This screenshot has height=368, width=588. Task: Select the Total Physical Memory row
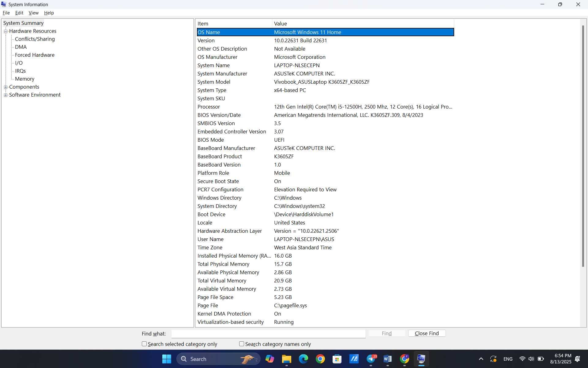pyautogui.click(x=325, y=264)
